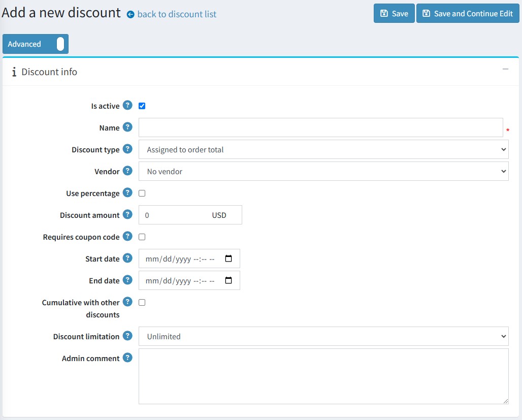The image size is (522, 420).
Task: Click help icon next to Discount amount
Action: [127, 215]
